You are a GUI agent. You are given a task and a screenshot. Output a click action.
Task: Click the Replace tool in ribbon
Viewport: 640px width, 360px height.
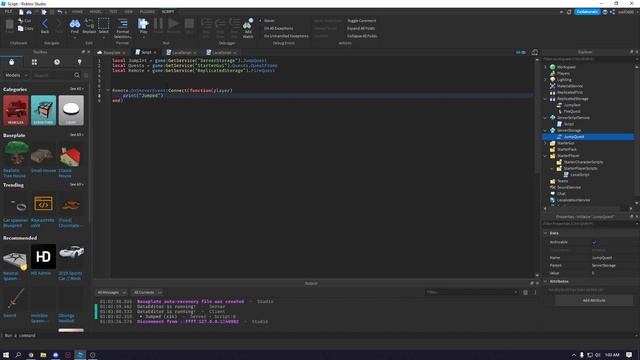(x=89, y=26)
